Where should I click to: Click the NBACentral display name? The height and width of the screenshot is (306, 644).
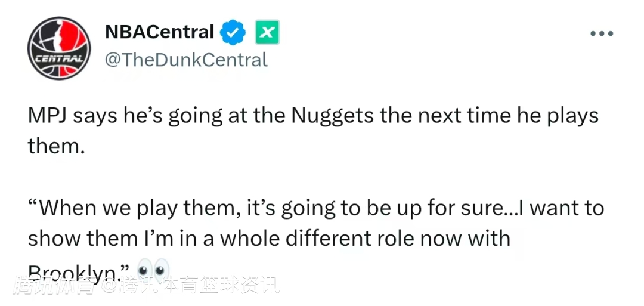[x=159, y=32]
